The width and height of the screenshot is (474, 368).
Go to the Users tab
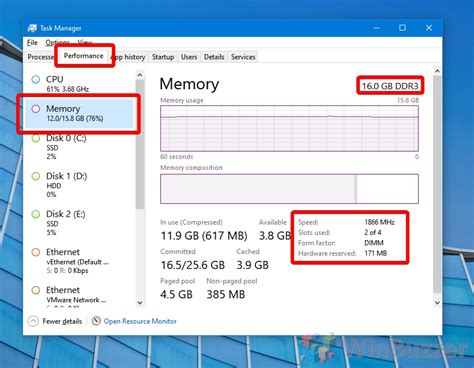click(x=189, y=57)
